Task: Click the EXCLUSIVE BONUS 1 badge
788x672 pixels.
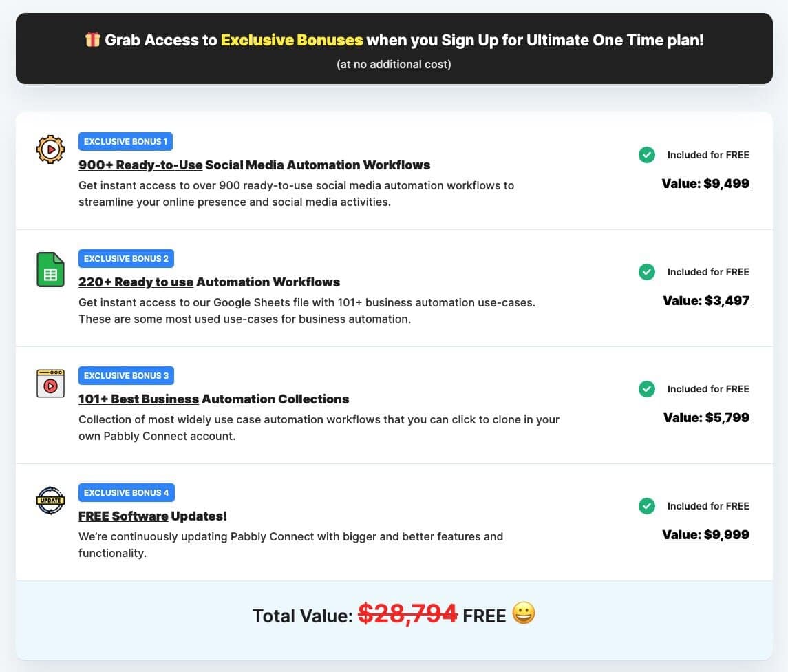Action: click(125, 142)
